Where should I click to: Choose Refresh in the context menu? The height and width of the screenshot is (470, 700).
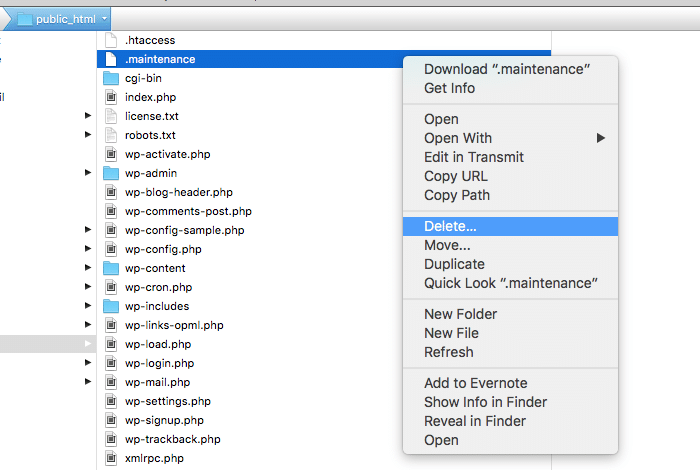pos(510,352)
